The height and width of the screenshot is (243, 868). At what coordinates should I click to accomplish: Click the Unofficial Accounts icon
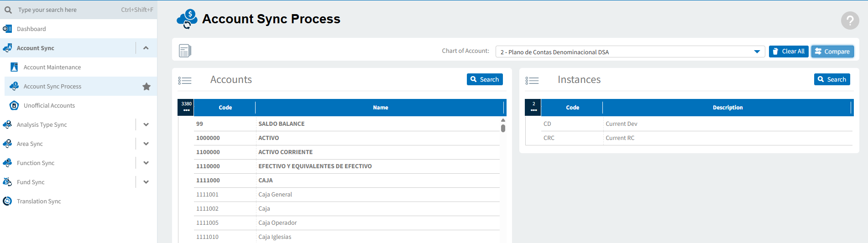(14, 105)
